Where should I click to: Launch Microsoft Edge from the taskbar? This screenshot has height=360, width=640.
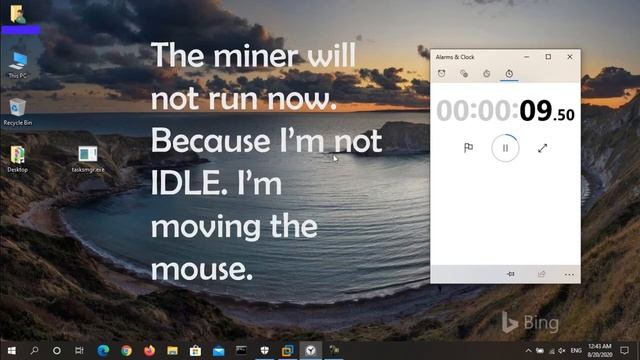tap(103, 351)
